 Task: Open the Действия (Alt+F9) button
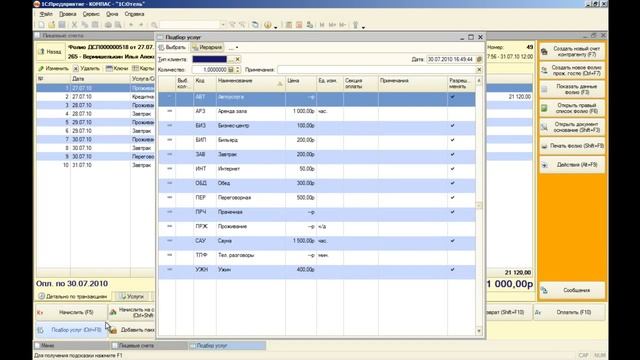[x=572, y=165]
